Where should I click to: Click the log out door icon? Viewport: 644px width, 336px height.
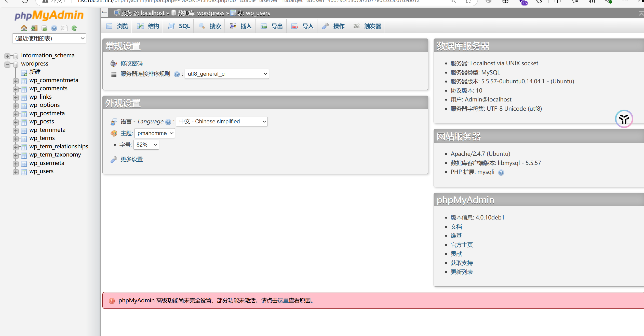coord(34,28)
